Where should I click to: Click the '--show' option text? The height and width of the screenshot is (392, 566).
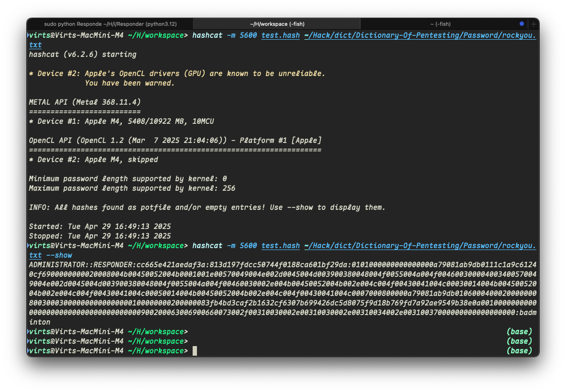(59, 255)
